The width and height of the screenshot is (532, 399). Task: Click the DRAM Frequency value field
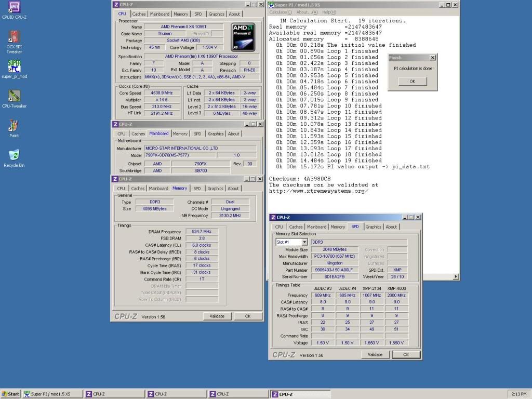202,232
